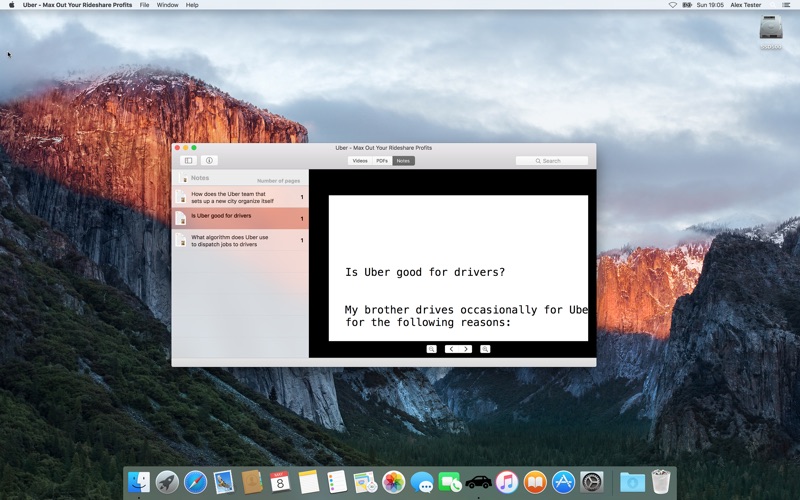800x500 pixels.
Task: Click the info button in toolbar
Action: [x=209, y=160]
